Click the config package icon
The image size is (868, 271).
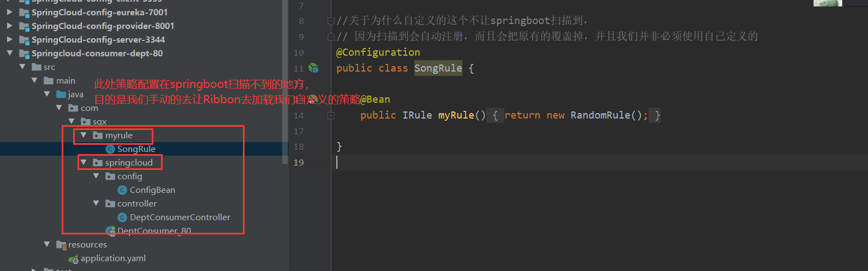coord(110,176)
